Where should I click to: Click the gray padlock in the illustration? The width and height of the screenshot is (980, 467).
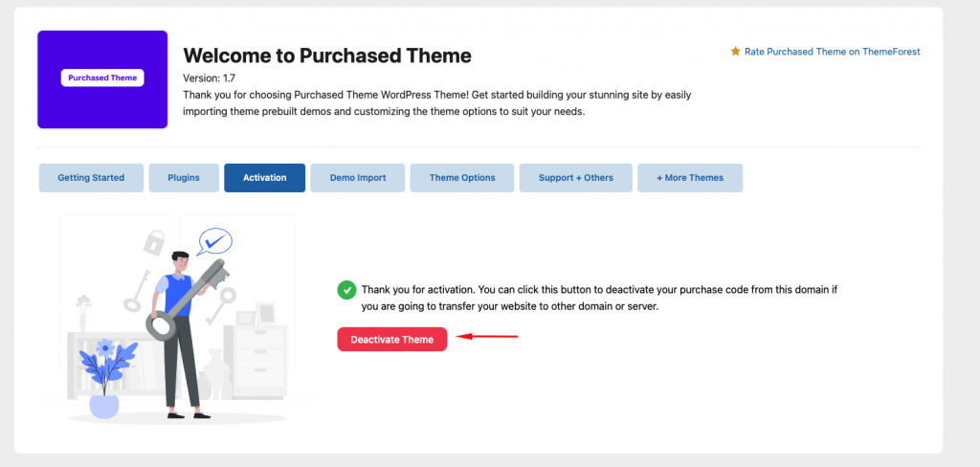coord(154,241)
